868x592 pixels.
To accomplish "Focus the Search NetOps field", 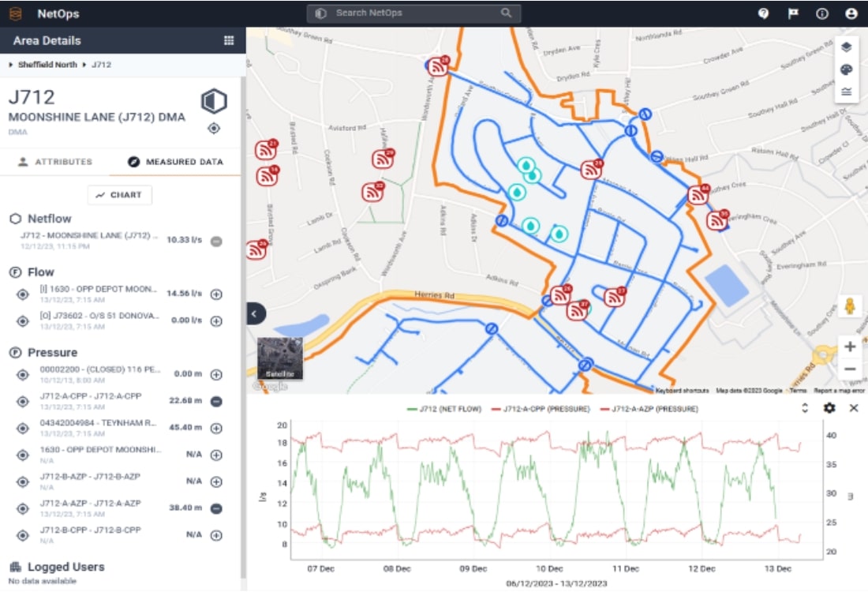I will point(413,13).
